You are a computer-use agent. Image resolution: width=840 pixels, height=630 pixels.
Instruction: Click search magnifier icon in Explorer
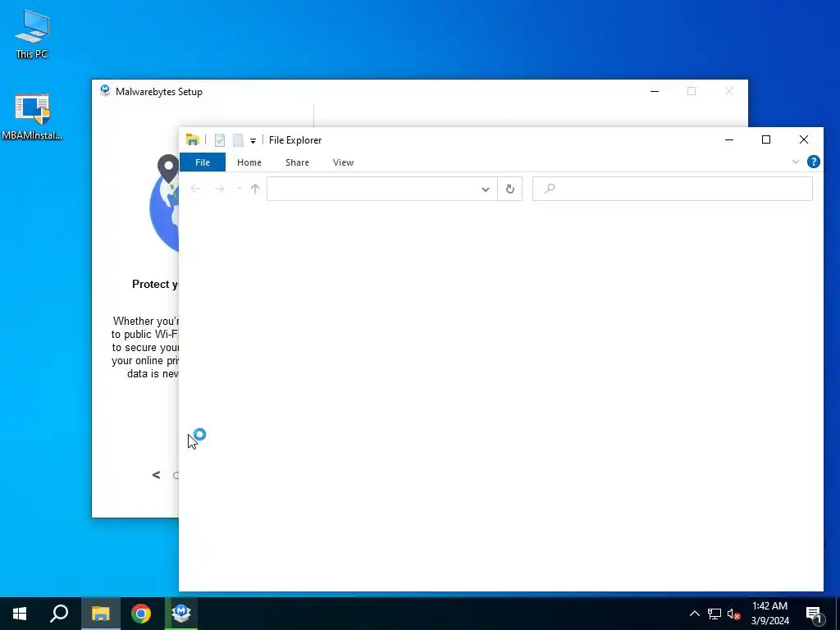[550, 189]
